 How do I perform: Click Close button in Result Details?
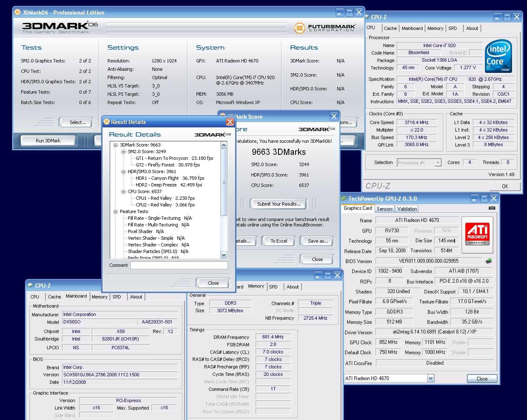pos(213,283)
